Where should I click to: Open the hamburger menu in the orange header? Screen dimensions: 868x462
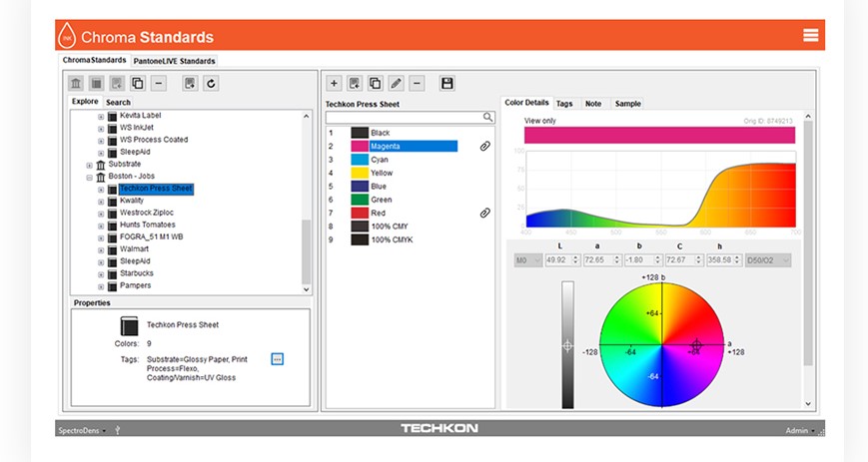click(810, 35)
